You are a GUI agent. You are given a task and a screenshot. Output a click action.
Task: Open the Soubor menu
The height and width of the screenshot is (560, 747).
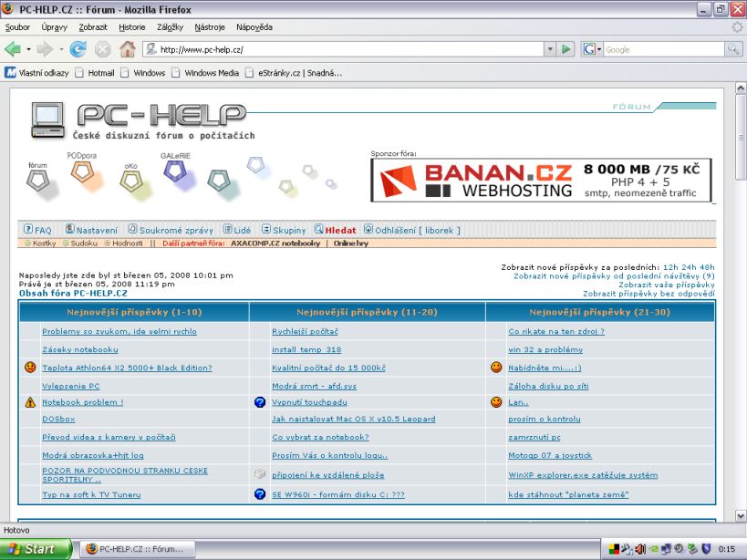(17, 27)
